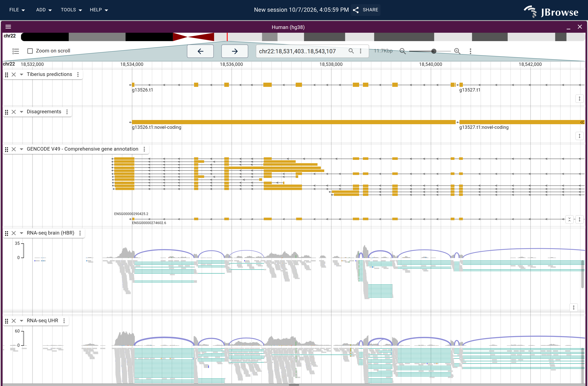Open RNA-seq brain (HBR) track menu dots
The height and width of the screenshot is (386, 588).
point(80,233)
